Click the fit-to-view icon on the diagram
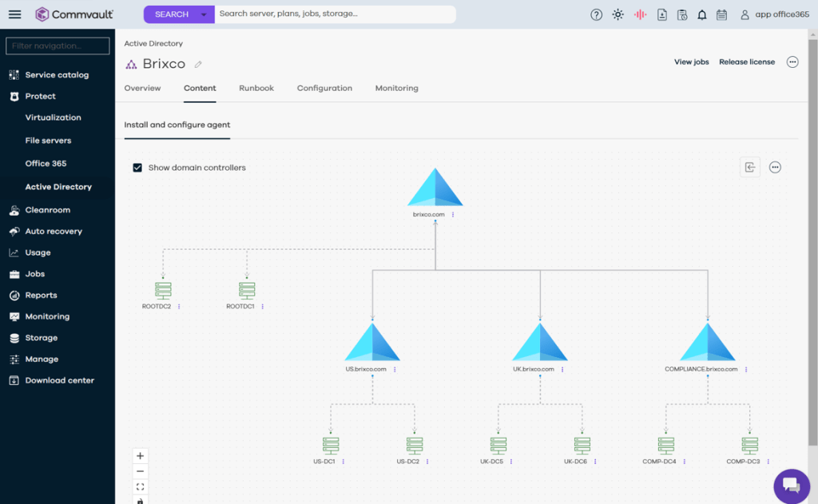 click(141, 486)
